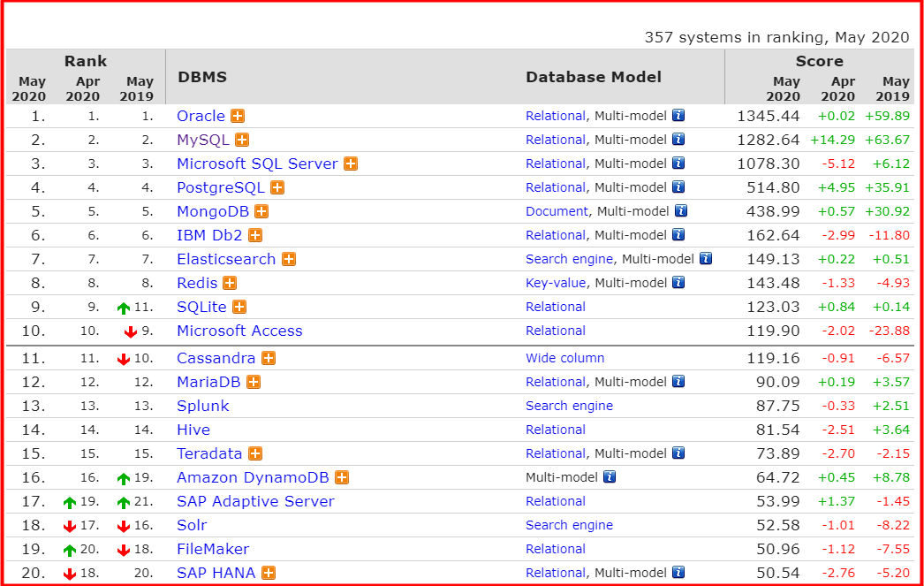Click Relational link in Microsoft Access row

pyautogui.click(x=556, y=331)
